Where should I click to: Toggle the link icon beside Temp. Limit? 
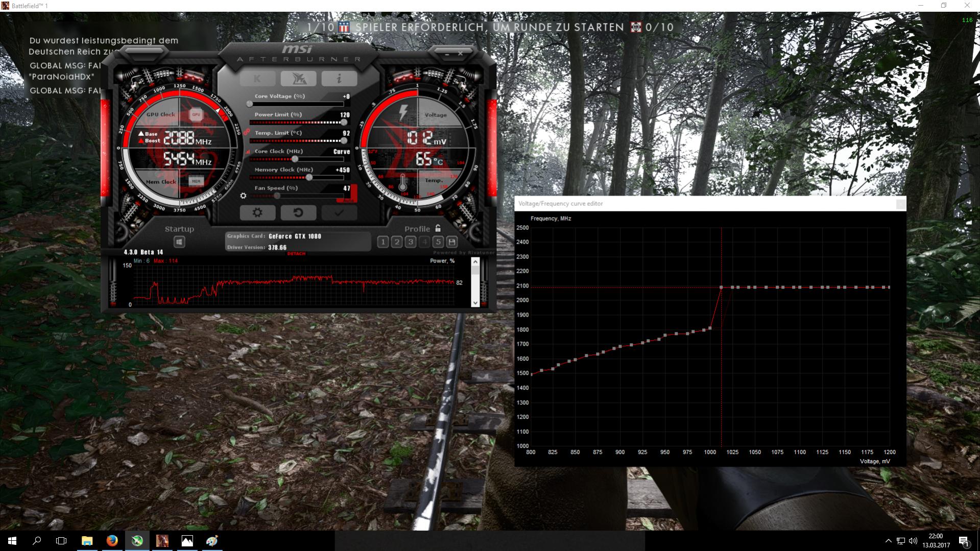247,133
